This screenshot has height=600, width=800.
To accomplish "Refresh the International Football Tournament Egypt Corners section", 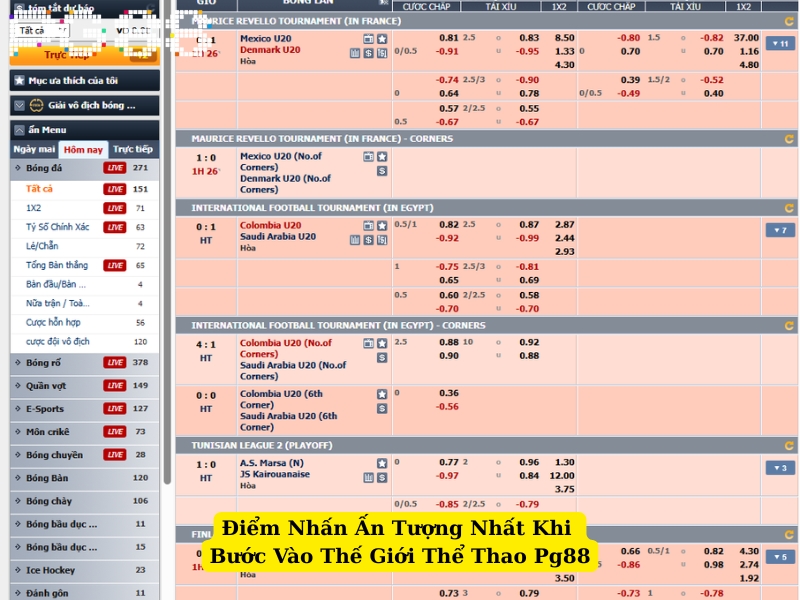I will (789, 326).
